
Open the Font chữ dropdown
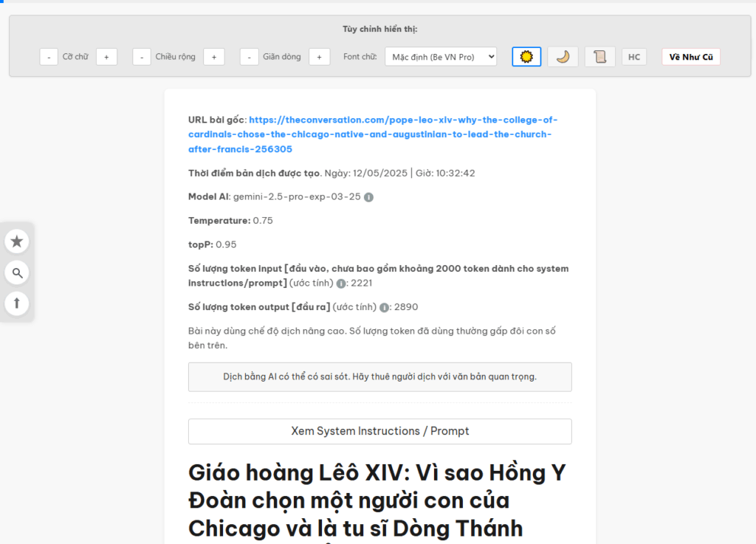(441, 57)
